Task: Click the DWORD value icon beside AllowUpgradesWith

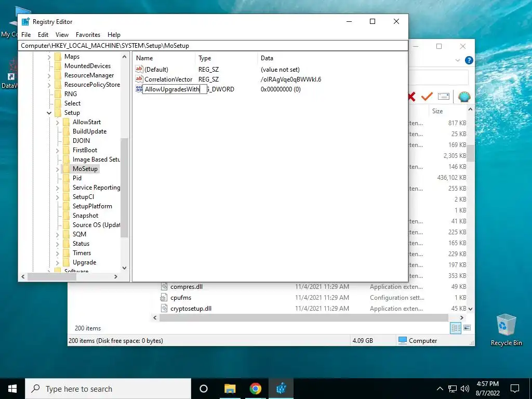Action: (139, 89)
